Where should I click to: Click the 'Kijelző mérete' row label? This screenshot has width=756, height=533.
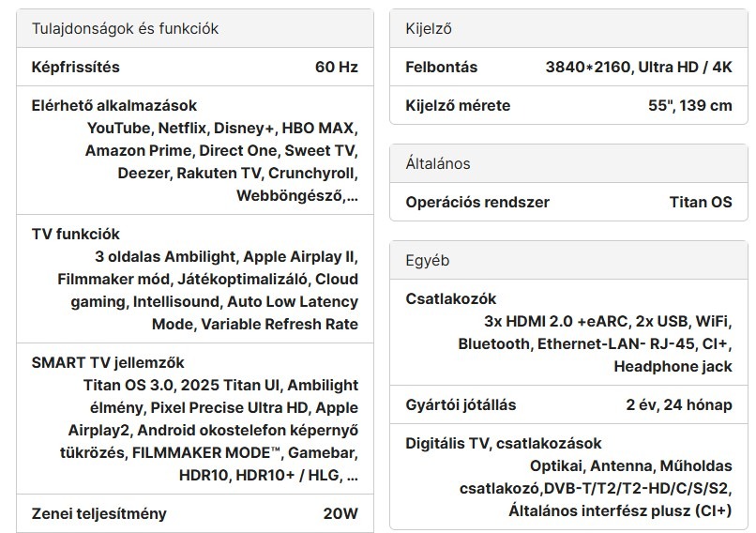pyautogui.click(x=458, y=106)
